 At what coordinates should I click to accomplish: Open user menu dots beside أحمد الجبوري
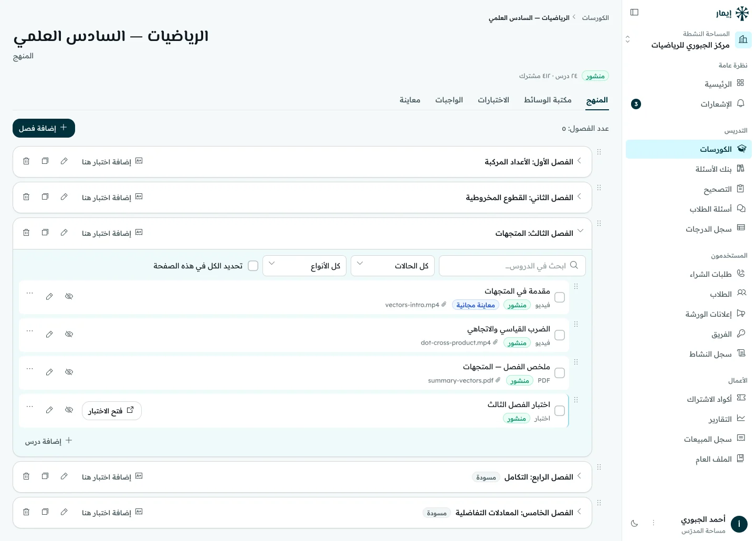[654, 523]
